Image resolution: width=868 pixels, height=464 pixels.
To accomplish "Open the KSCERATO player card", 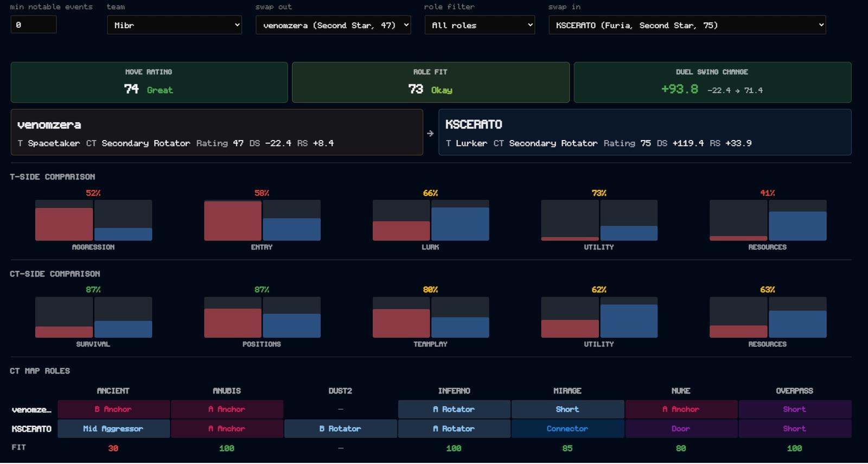I will coord(645,132).
